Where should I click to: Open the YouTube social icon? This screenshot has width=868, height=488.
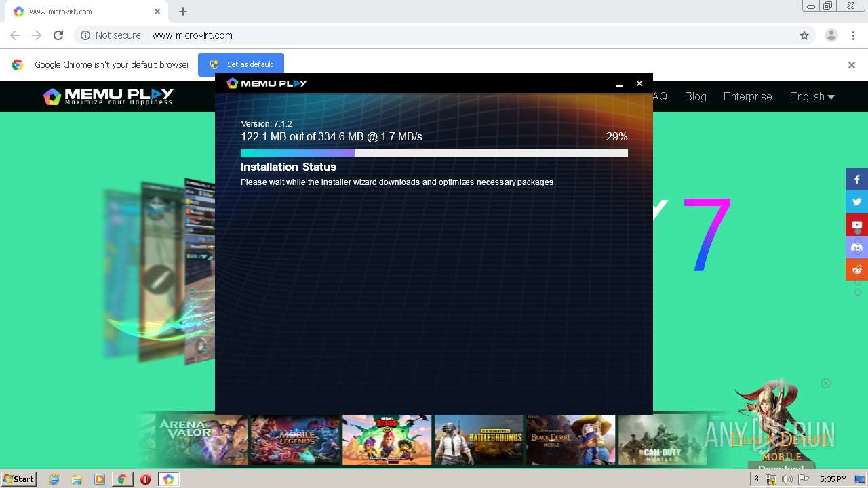pyautogui.click(x=856, y=224)
